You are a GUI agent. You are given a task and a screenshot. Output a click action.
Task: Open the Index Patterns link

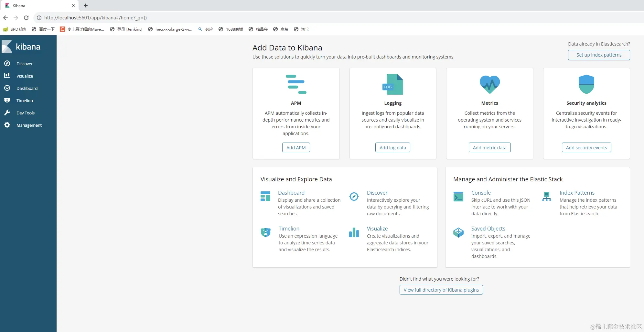pos(577,193)
